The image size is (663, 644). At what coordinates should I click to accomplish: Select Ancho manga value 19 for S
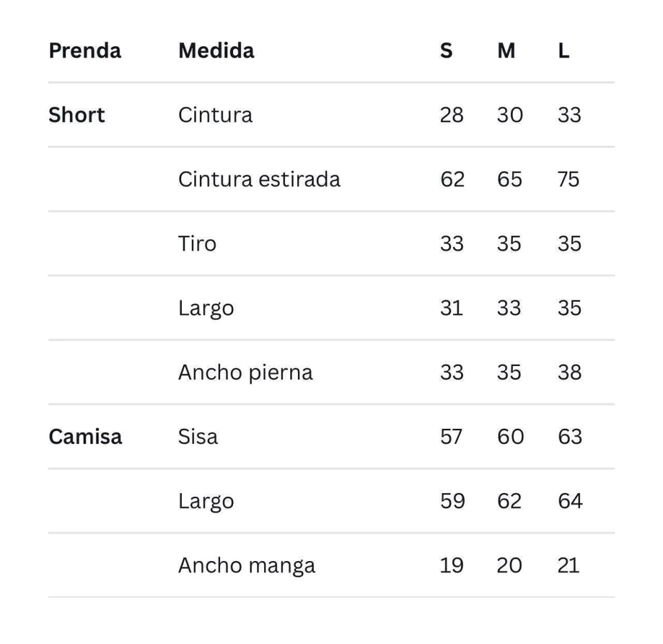451,566
